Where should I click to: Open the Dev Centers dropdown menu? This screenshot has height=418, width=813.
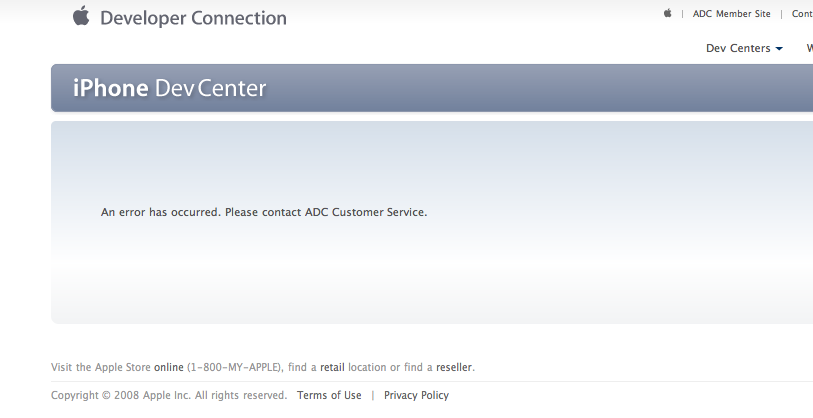click(744, 48)
